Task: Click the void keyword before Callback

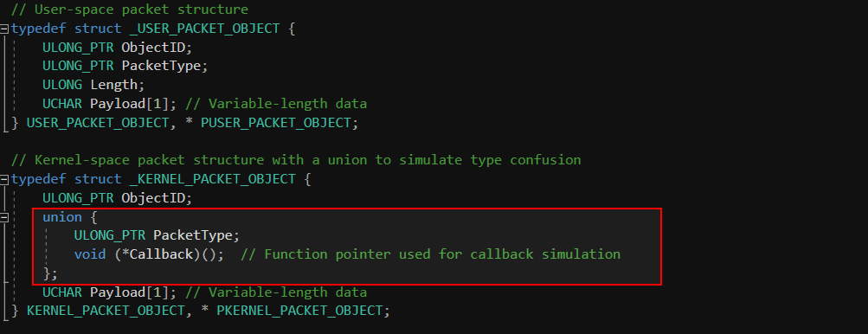Action: pyautogui.click(x=90, y=254)
